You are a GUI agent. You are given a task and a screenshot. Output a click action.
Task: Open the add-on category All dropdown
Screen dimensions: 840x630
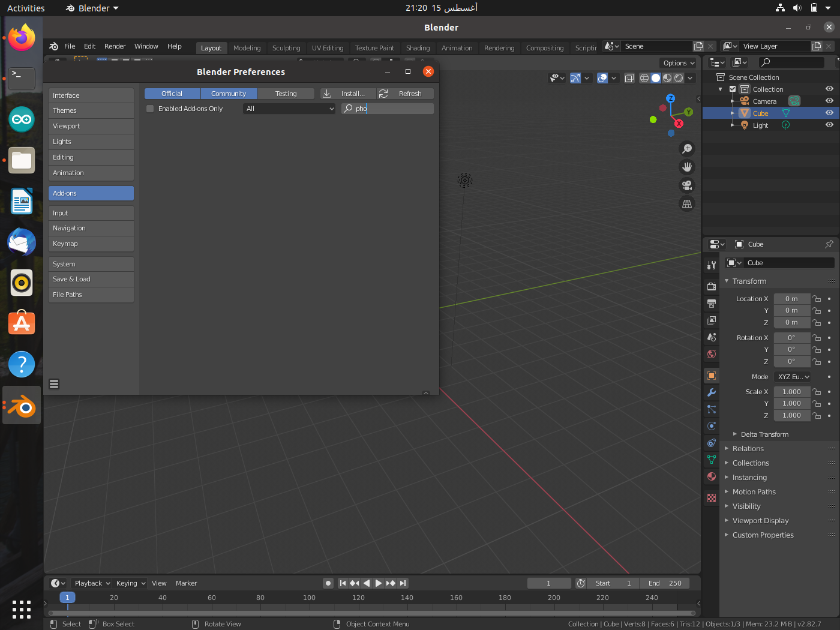(x=289, y=109)
